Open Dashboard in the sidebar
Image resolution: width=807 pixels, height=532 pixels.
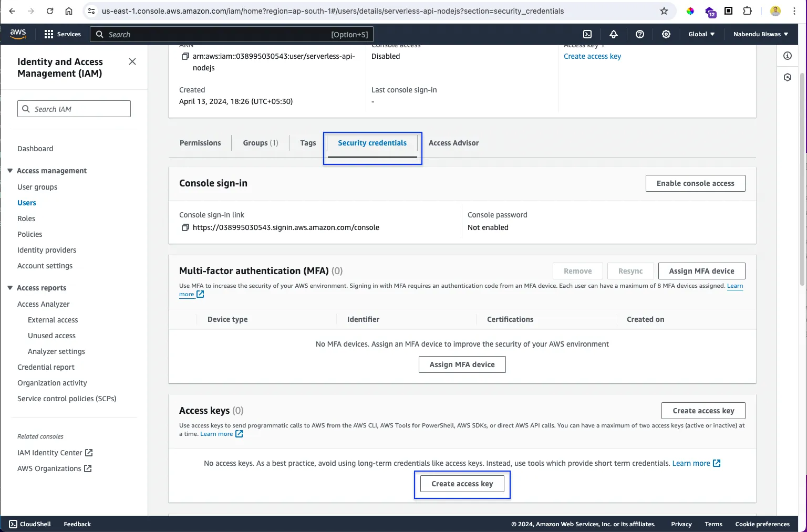click(x=35, y=149)
